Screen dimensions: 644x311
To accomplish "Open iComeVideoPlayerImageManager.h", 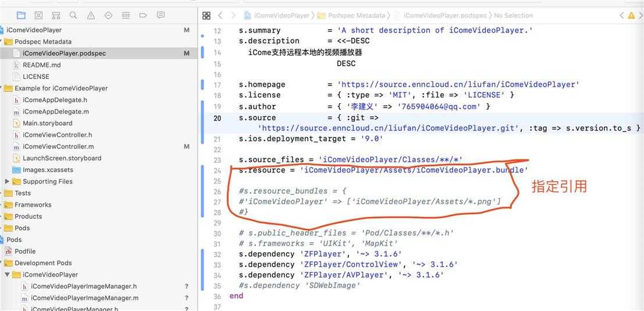I will click(83, 287).
